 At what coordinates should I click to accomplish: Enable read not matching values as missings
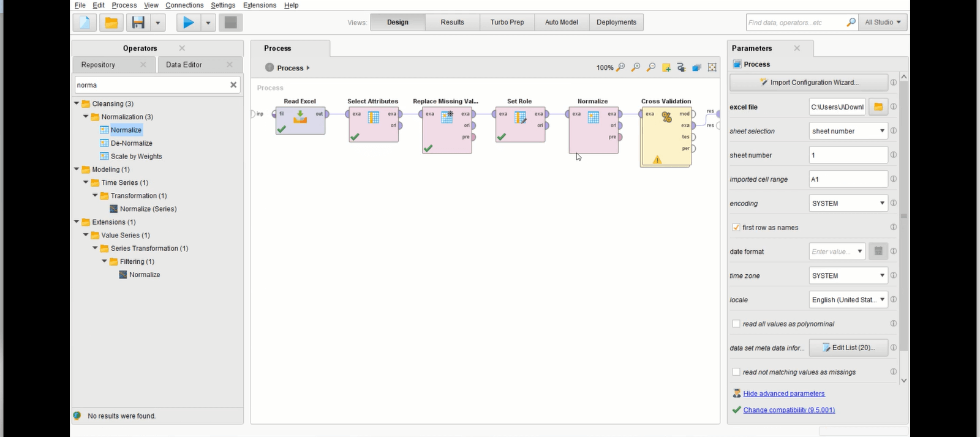736,372
